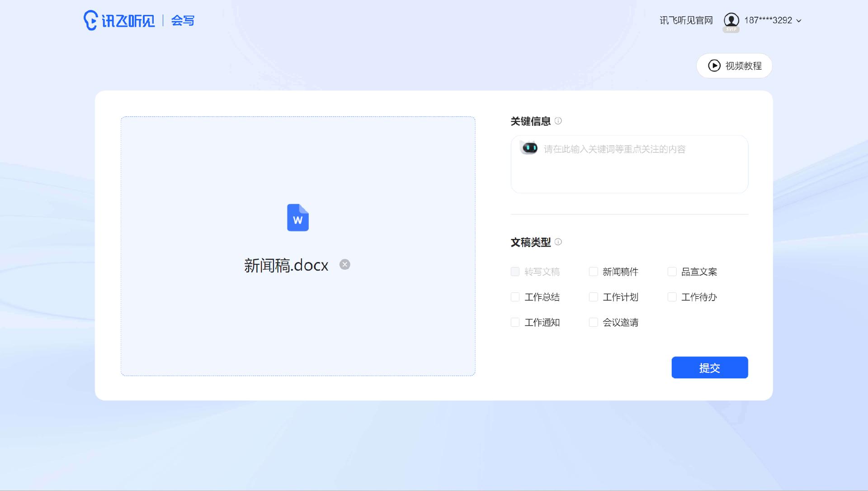
Task: Open the 讯飞听见官网 link
Action: coord(685,20)
